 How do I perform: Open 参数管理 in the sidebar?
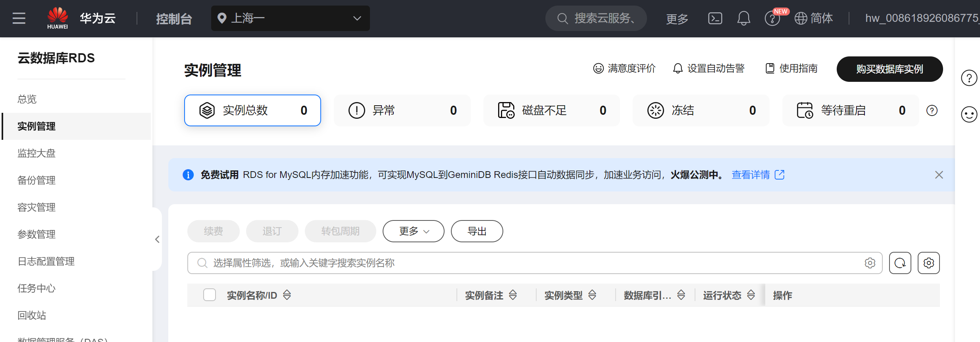(37, 234)
